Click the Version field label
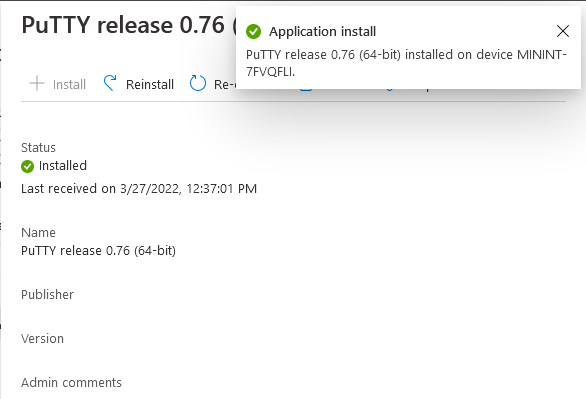 coord(42,338)
